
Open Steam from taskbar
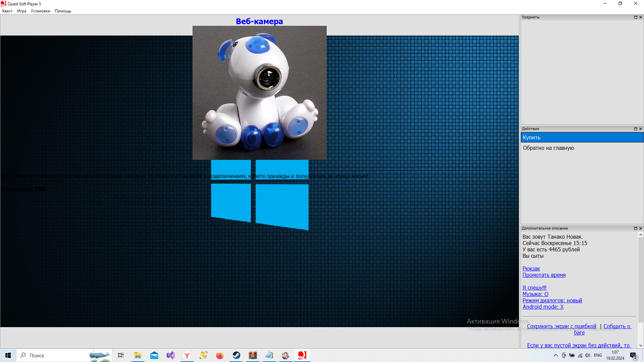coord(236,355)
